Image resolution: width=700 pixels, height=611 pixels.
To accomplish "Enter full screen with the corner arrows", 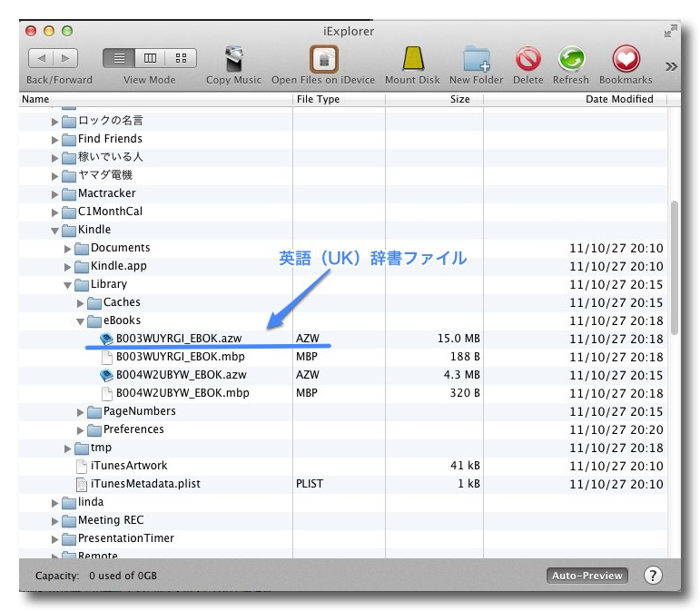I will 671,31.
